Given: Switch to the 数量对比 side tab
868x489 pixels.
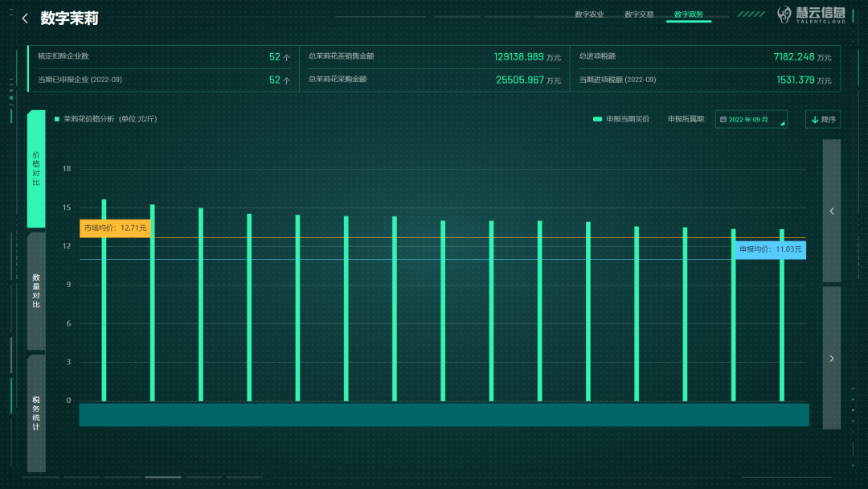Looking at the screenshot, I should (x=36, y=290).
